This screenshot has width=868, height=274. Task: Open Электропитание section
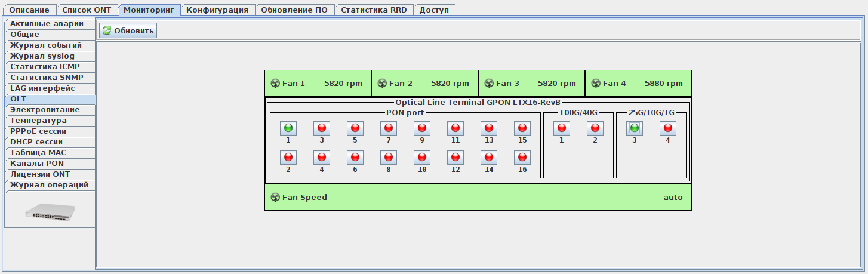(50, 110)
